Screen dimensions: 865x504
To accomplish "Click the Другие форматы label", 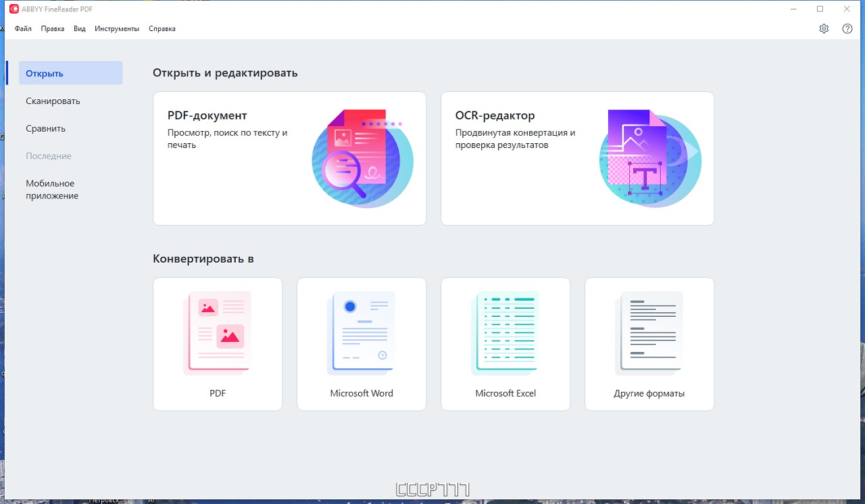I will click(649, 393).
